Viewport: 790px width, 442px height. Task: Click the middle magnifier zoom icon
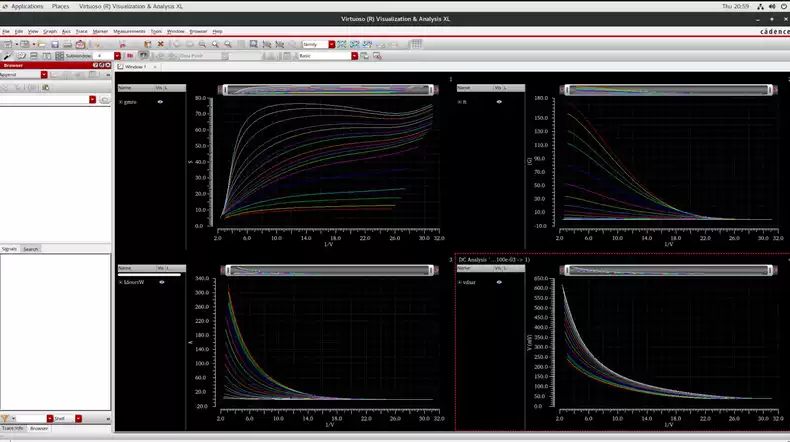click(x=215, y=44)
